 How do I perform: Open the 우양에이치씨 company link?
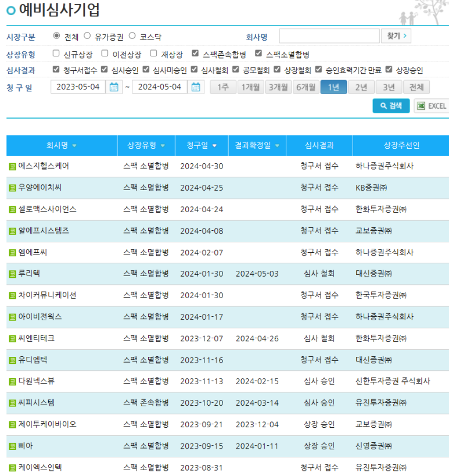40,188
